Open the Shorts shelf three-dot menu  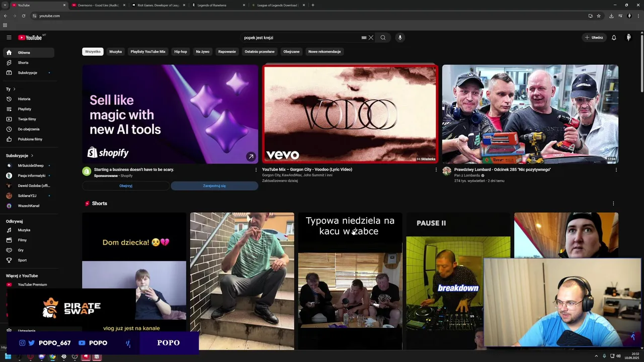[613, 204]
